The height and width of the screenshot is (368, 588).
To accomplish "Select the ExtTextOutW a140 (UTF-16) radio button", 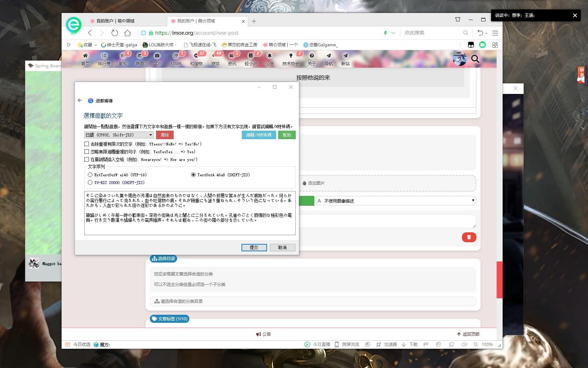I will [90, 175].
